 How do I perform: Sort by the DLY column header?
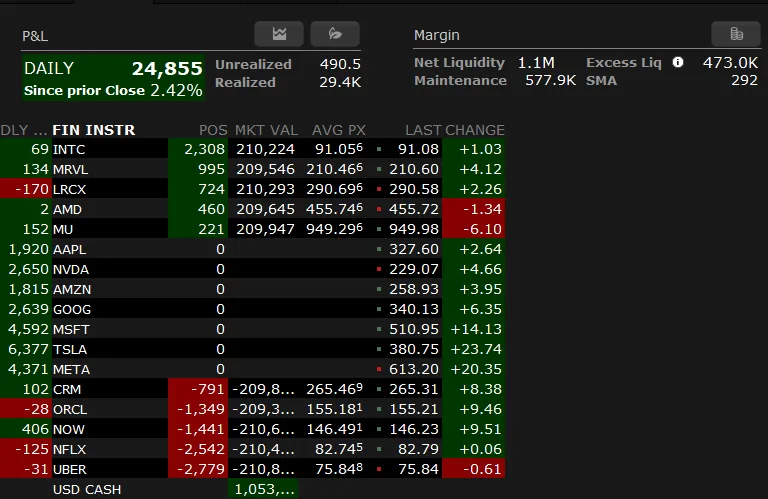(x=24, y=130)
